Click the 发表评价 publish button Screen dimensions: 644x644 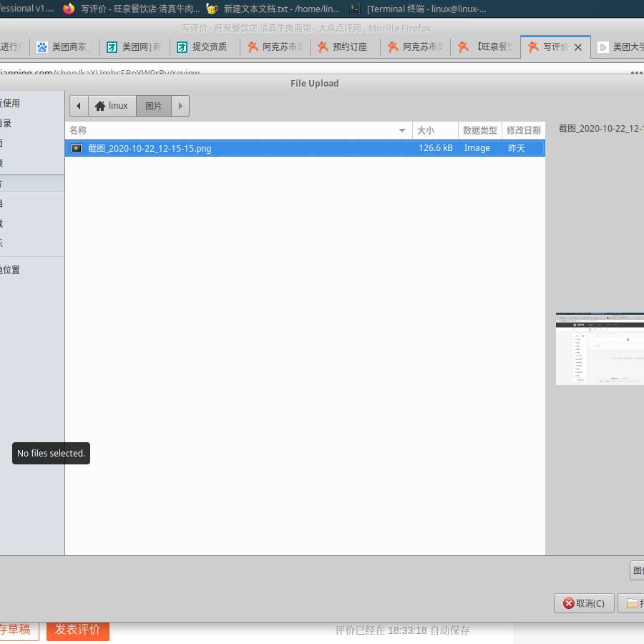pyautogui.click(x=77, y=630)
